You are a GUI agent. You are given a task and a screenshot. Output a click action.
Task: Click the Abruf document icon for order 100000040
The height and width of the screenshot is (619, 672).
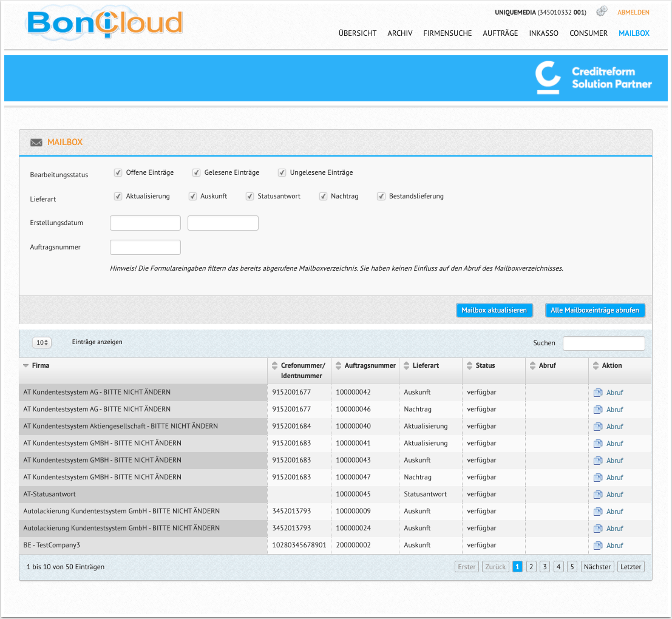(x=598, y=427)
